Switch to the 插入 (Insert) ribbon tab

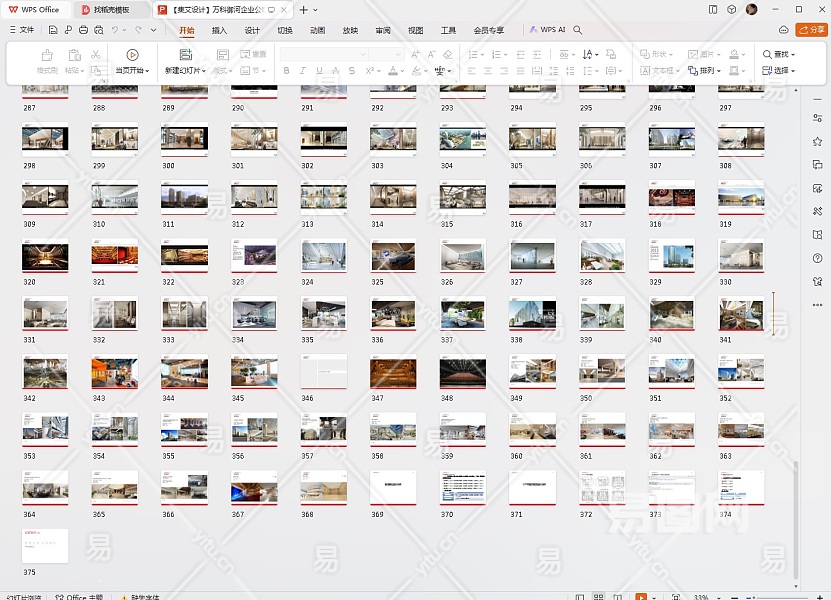(x=219, y=30)
